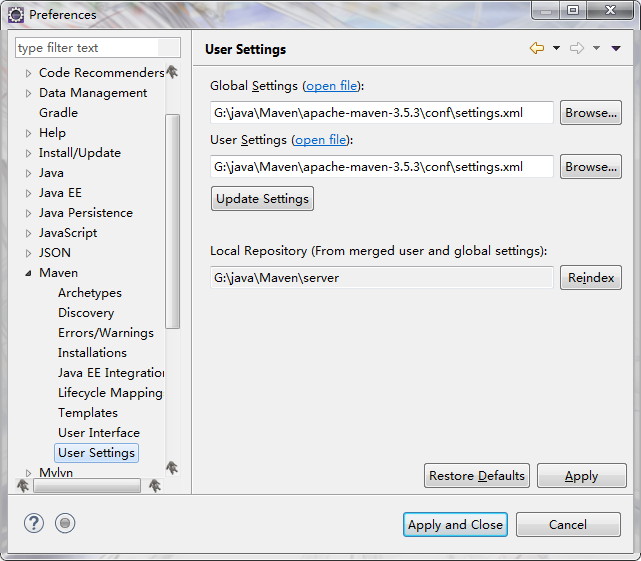Select JavaScript label in tree
The width and height of the screenshot is (641, 561).
coord(68,233)
